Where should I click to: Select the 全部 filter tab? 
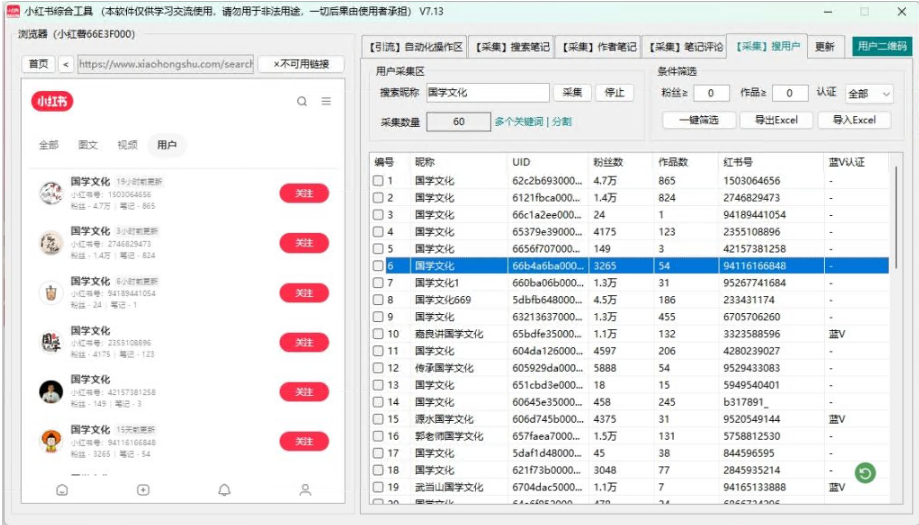49,145
